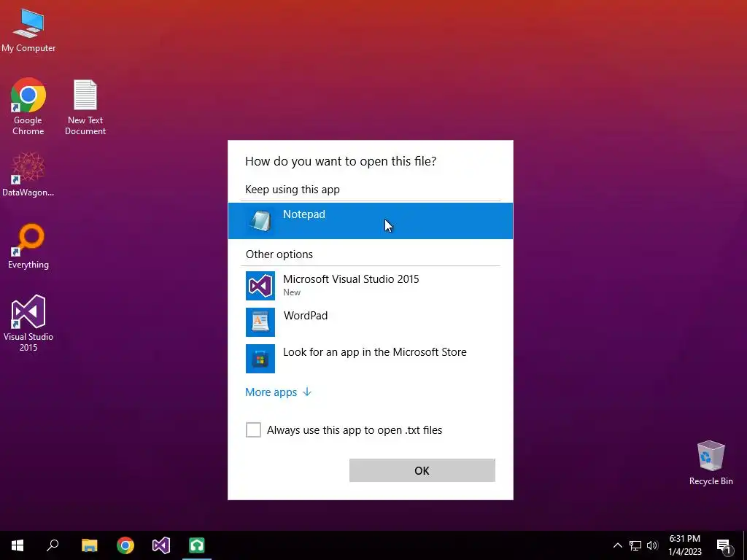This screenshot has width=747, height=560.
Task: Open File Explorer from the taskbar
Action: (89, 545)
